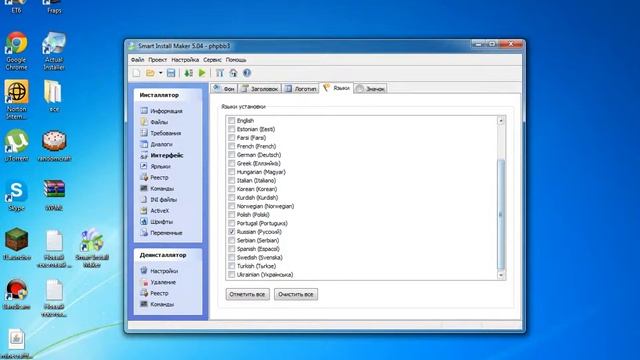Open Реестр under Инсталлятор section
Viewport: 640px width, 360px height.
click(x=154, y=178)
